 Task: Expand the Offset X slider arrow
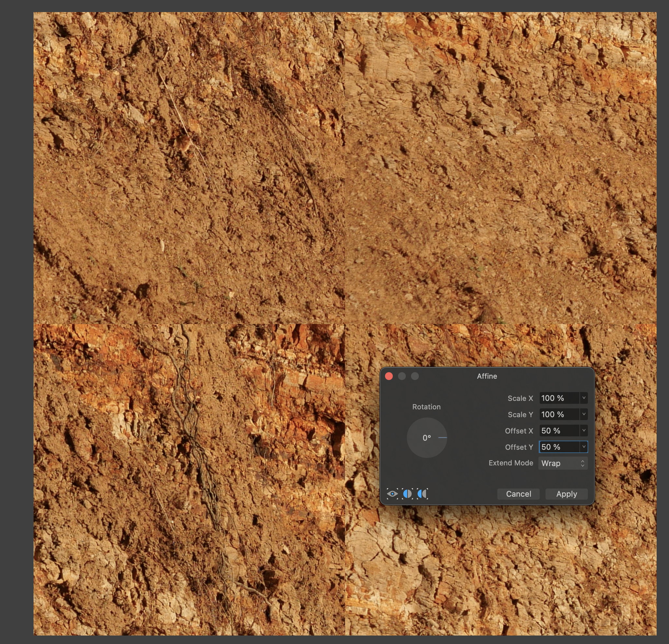point(584,431)
